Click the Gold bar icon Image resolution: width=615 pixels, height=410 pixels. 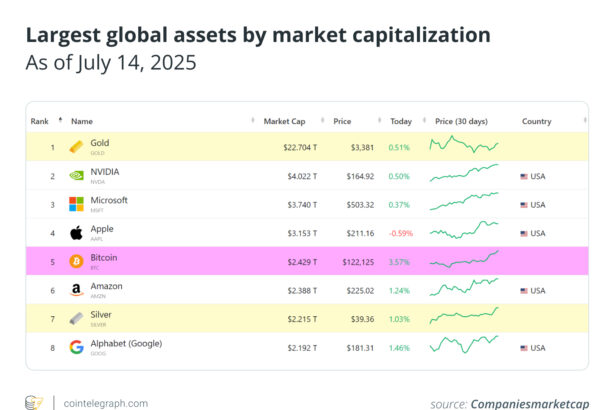point(76,147)
